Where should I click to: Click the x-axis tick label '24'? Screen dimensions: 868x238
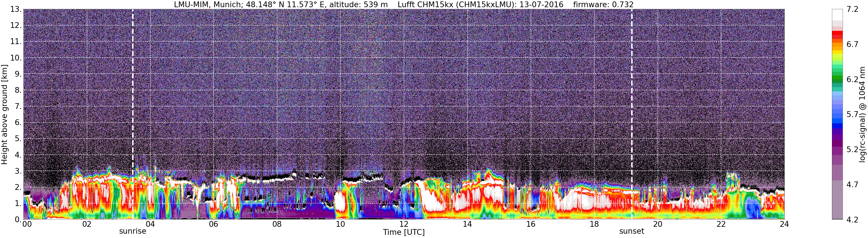[784, 224]
